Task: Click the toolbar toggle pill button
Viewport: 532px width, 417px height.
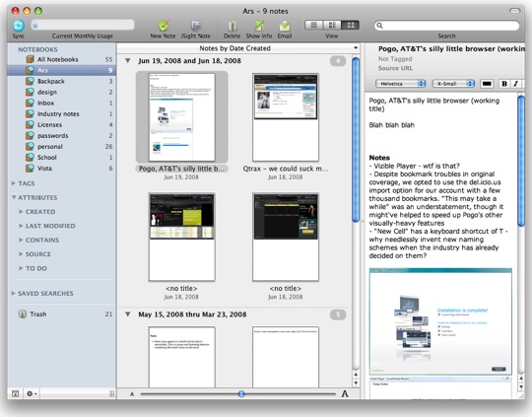Action: 514,11
